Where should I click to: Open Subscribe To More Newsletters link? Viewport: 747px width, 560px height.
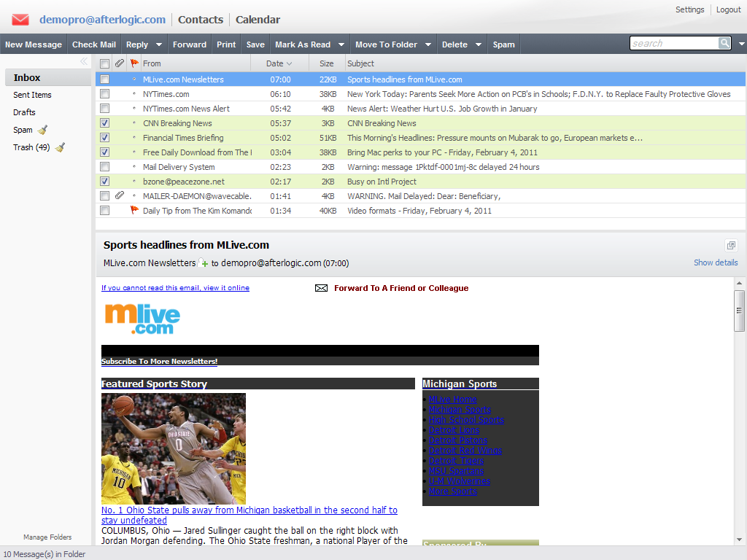(x=159, y=362)
